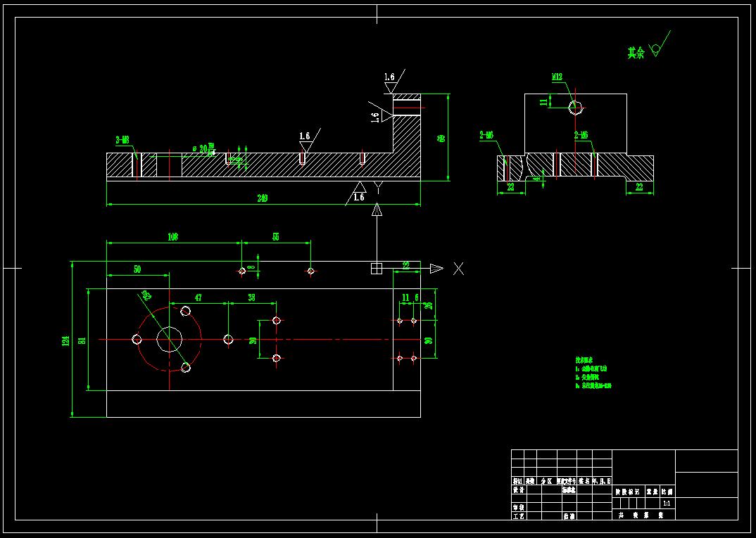The height and width of the screenshot is (538, 756).
Task: Click the 技术要求 heading text
Action: tap(584, 360)
